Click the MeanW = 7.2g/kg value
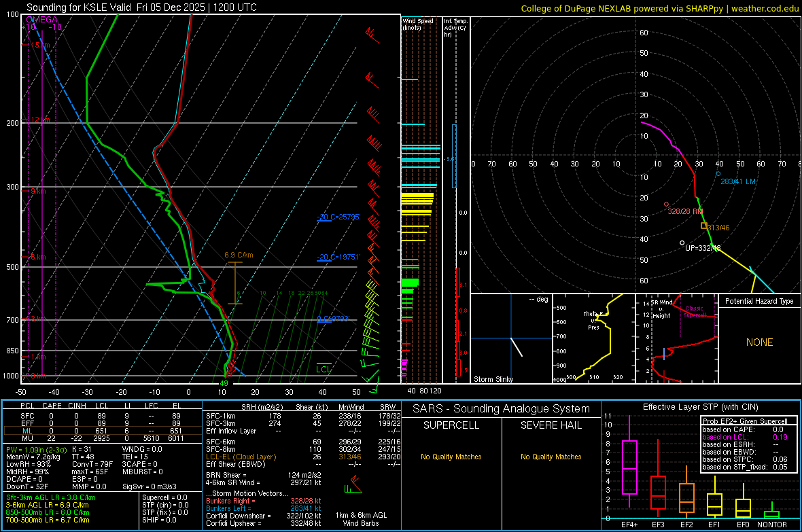This screenshot has width=802, height=532. point(33,457)
